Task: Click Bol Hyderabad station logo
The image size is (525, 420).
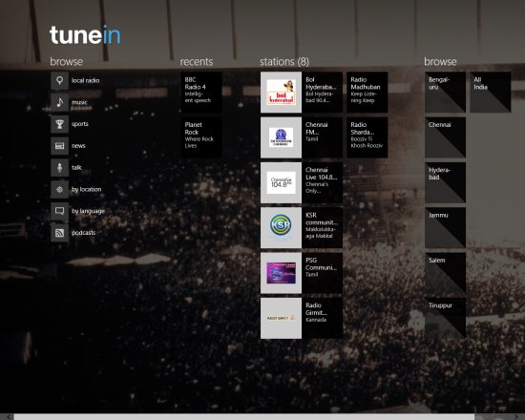Action: click(x=281, y=92)
